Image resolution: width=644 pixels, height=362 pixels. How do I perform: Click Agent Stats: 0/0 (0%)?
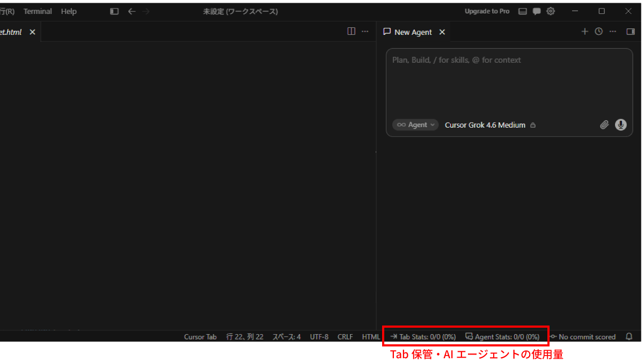coord(502,337)
